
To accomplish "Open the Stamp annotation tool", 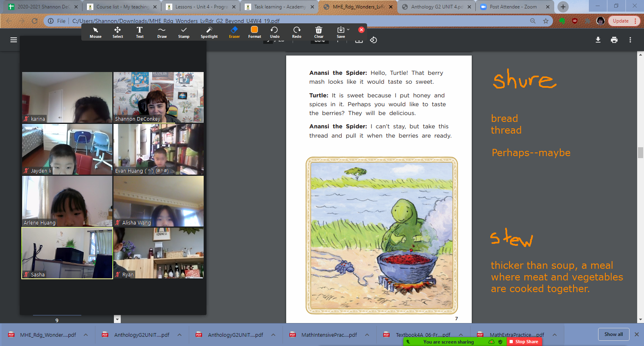I will tap(184, 32).
